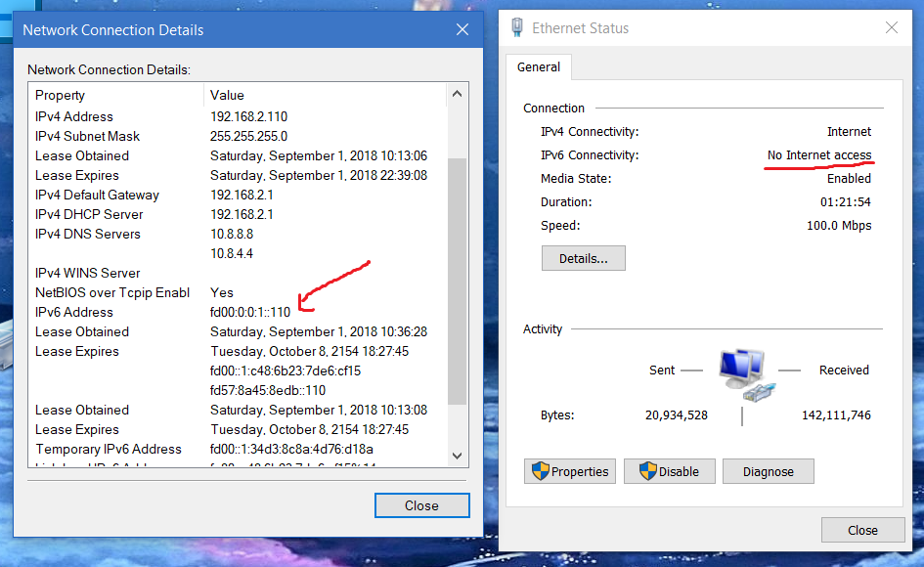This screenshot has height=567, width=924.
Task: Click the IPv4 DNS Servers property label
Action: (x=88, y=234)
